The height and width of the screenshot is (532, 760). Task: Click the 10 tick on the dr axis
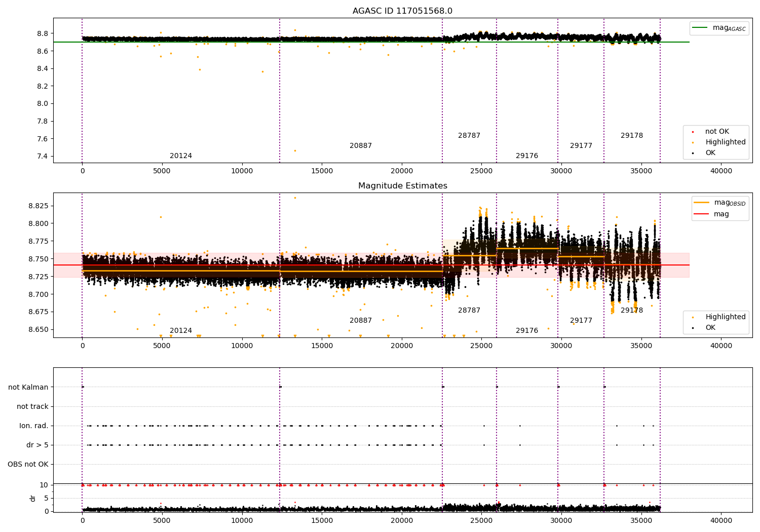coord(44,485)
